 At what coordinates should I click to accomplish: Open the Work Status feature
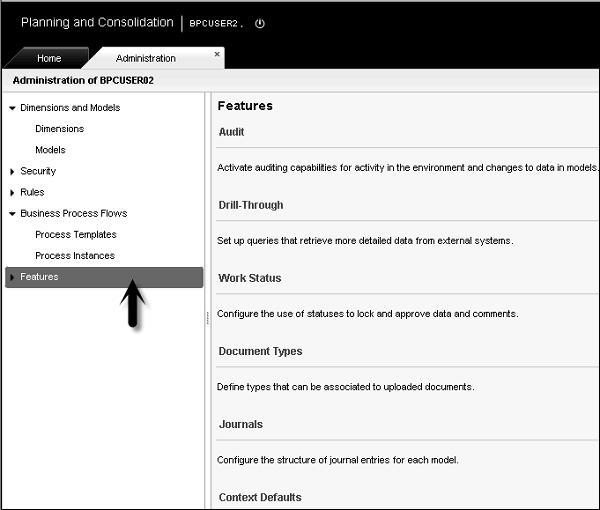[x=250, y=278]
